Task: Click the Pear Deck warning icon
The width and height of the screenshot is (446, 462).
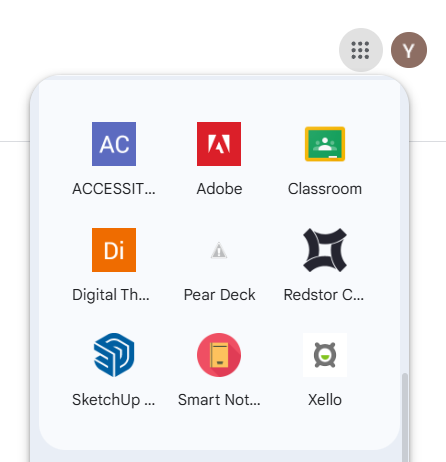Action: 219,250
